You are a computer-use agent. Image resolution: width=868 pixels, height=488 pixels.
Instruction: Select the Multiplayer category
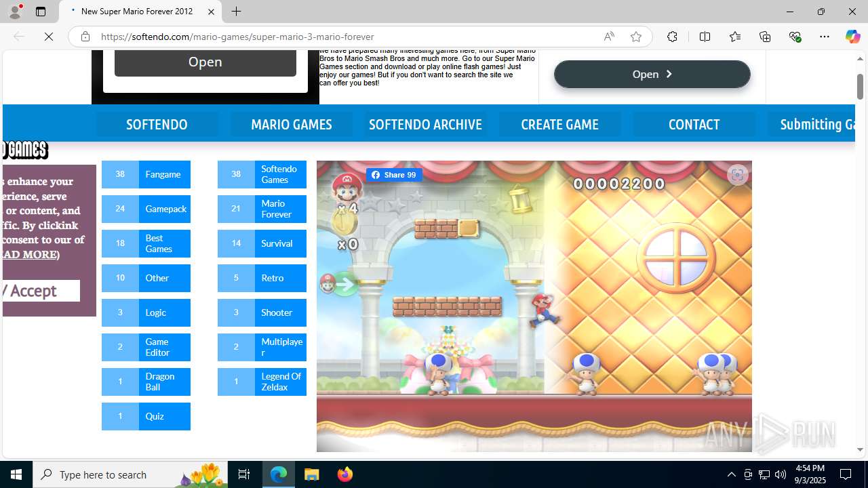pyautogui.click(x=262, y=347)
